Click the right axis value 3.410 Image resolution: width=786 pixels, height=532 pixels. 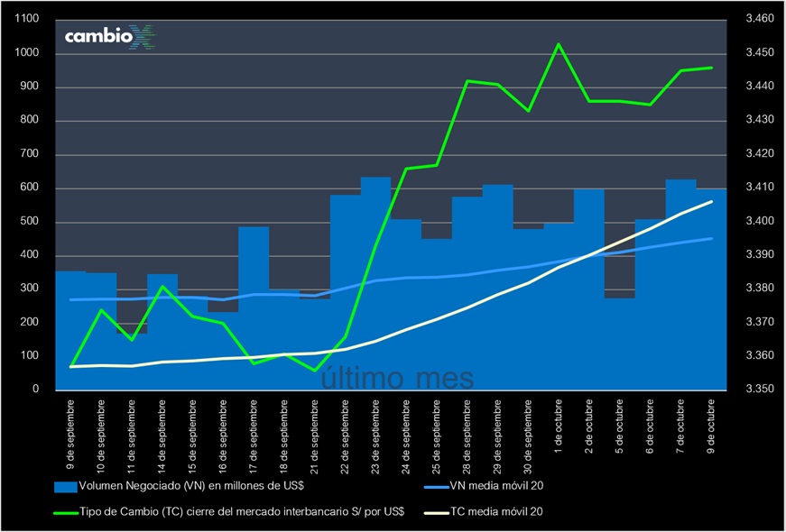pos(761,188)
